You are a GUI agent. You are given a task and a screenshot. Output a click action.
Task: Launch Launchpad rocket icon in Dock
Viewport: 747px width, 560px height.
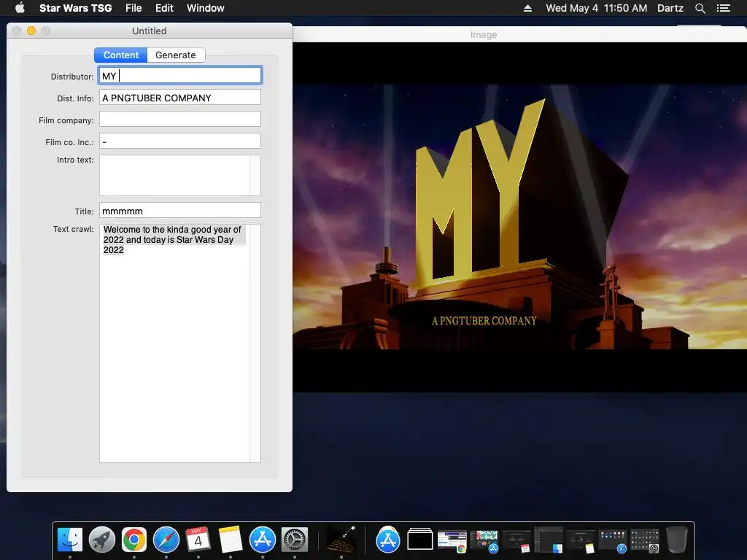pos(102,540)
